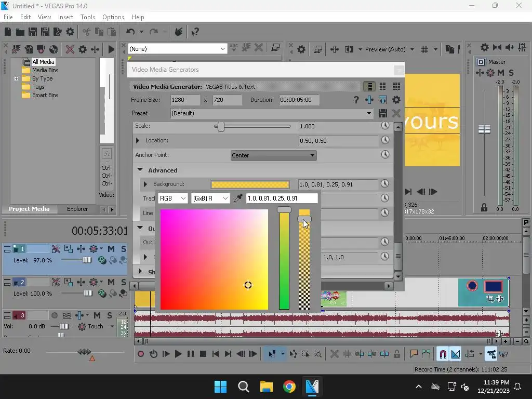Open the Options menu

(113, 17)
